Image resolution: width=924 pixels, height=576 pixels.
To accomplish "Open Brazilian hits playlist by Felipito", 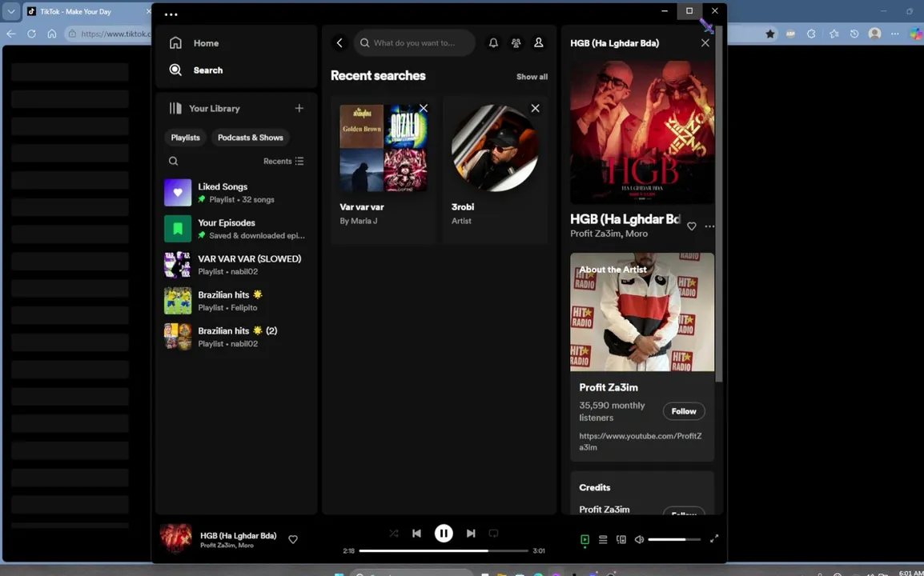I will tap(235, 300).
